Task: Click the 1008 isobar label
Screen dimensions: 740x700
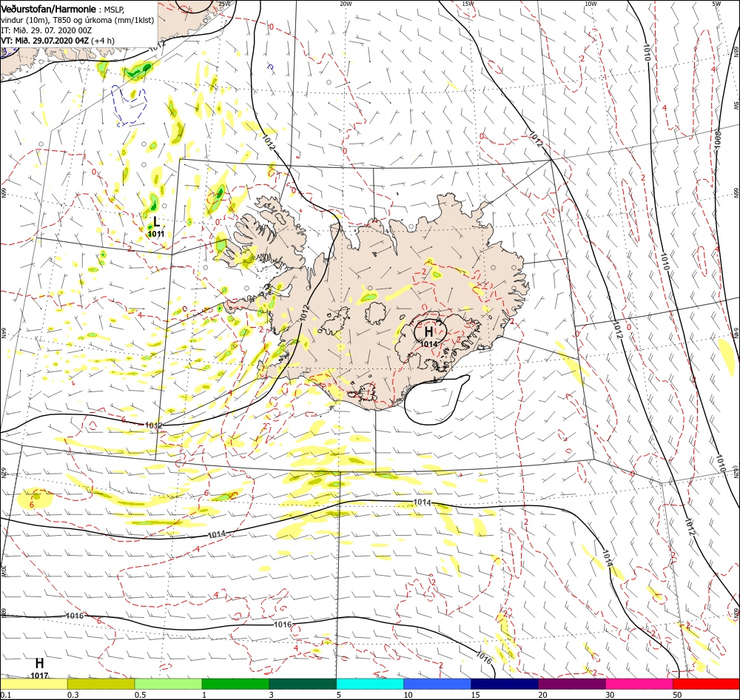Action: [717, 139]
